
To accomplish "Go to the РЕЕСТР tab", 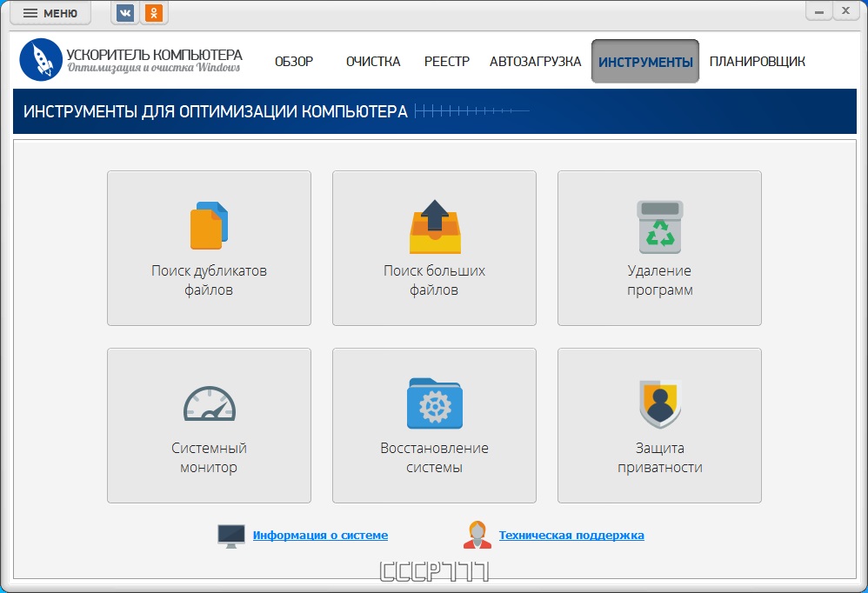I will coord(447,62).
